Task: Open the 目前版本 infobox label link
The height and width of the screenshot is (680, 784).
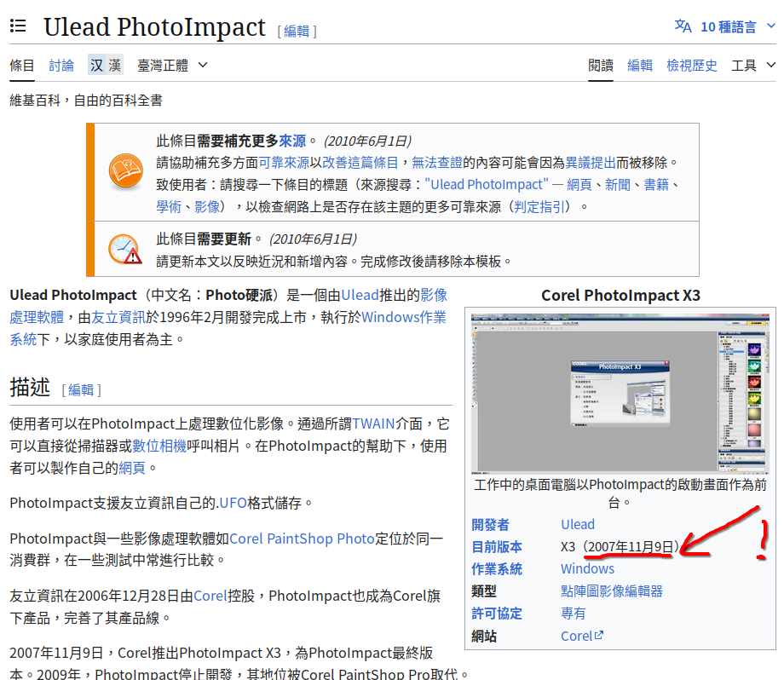Action: point(497,547)
